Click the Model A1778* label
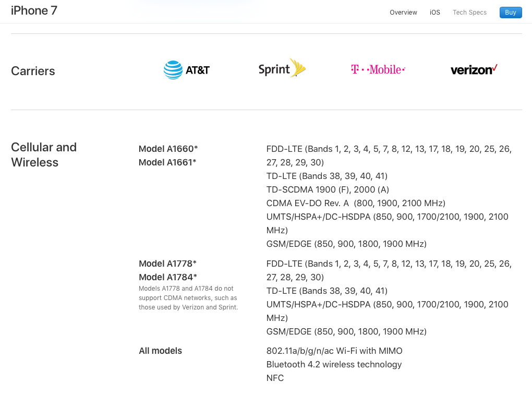532x394 pixels. [x=167, y=264]
